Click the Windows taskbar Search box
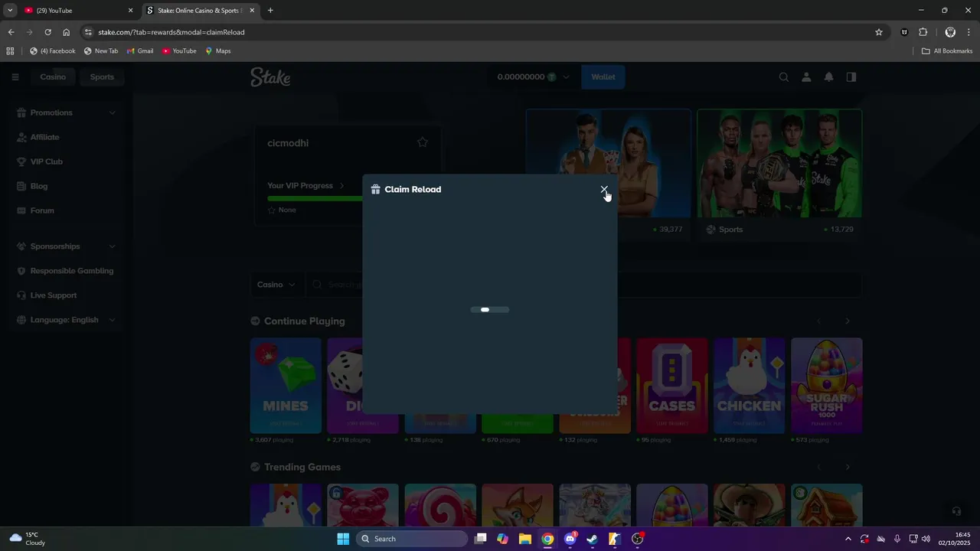Image resolution: width=980 pixels, height=551 pixels. coord(412,539)
